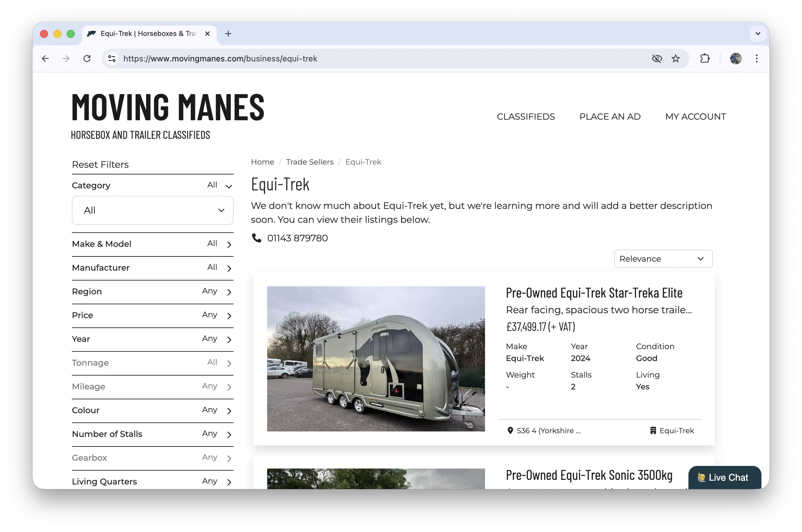Click the phone icon next to 01143 879780
Image resolution: width=802 pixels, height=532 pixels.
[x=256, y=238]
